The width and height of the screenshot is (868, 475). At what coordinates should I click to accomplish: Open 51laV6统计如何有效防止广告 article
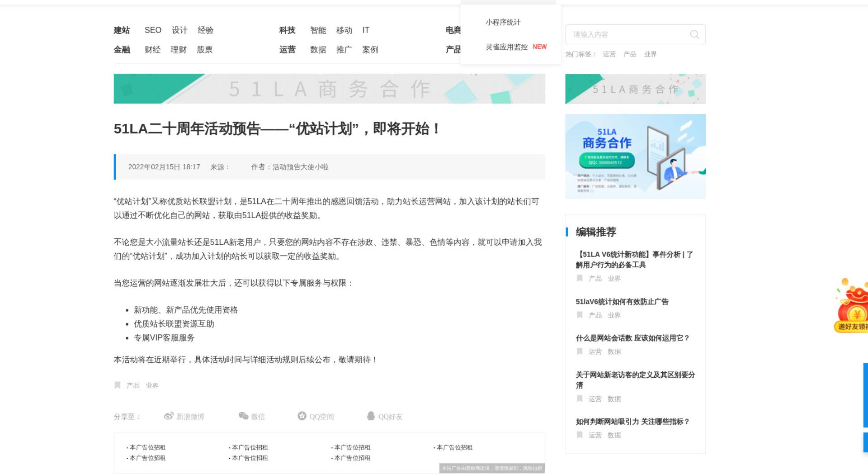622,302
